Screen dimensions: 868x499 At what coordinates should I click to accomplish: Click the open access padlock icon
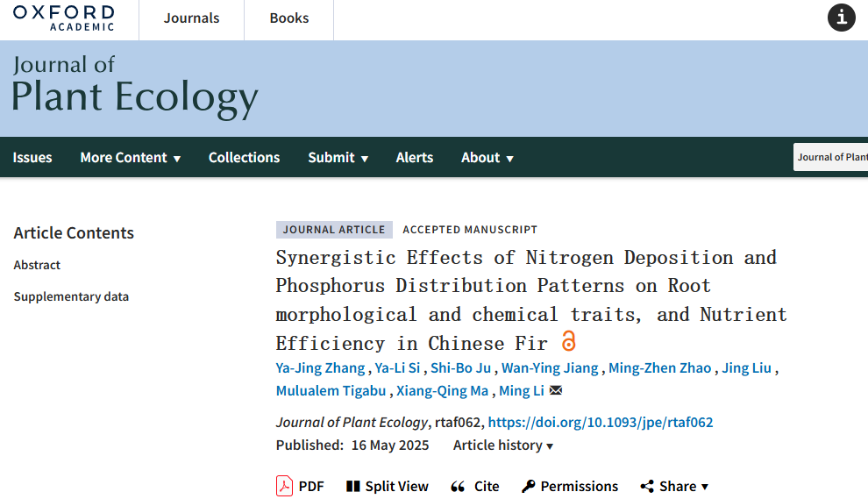(569, 341)
